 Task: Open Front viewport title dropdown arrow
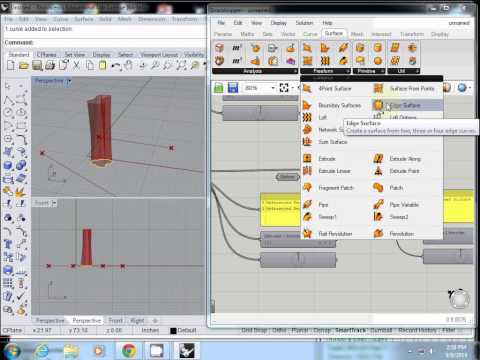click(x=54, y=203)
